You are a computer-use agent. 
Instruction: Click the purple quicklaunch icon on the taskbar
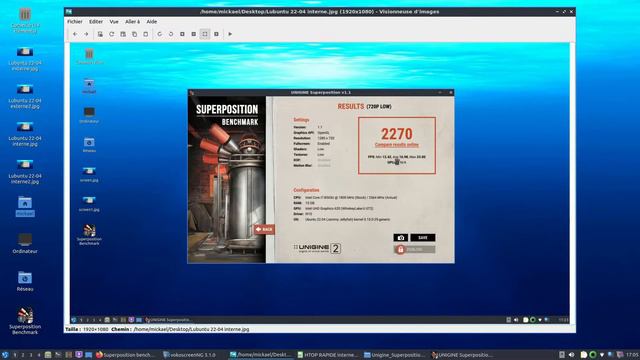(79, 355)
